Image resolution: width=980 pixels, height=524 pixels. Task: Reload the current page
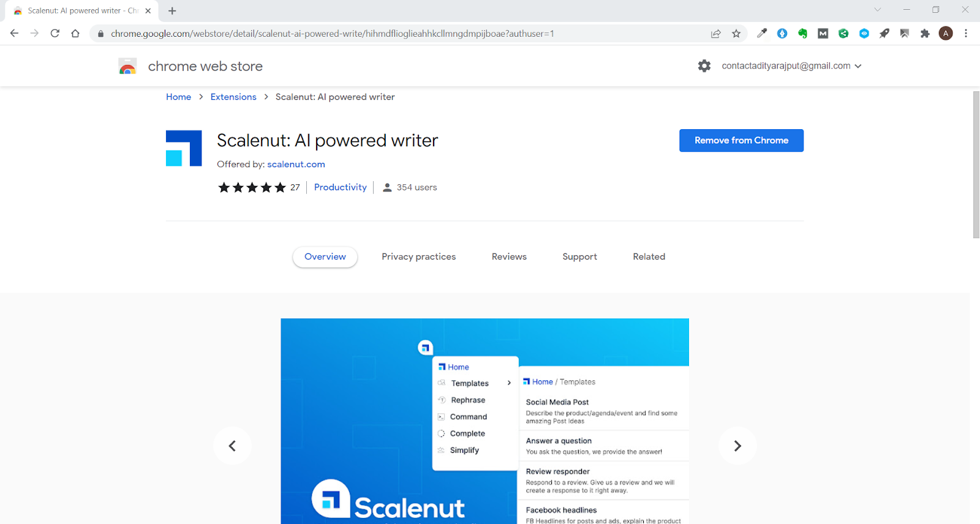(x=55, y=34)
